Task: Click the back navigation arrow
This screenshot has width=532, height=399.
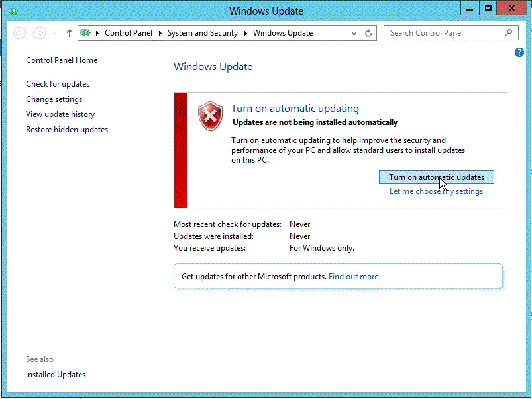Action: click(x=20, y=32)
